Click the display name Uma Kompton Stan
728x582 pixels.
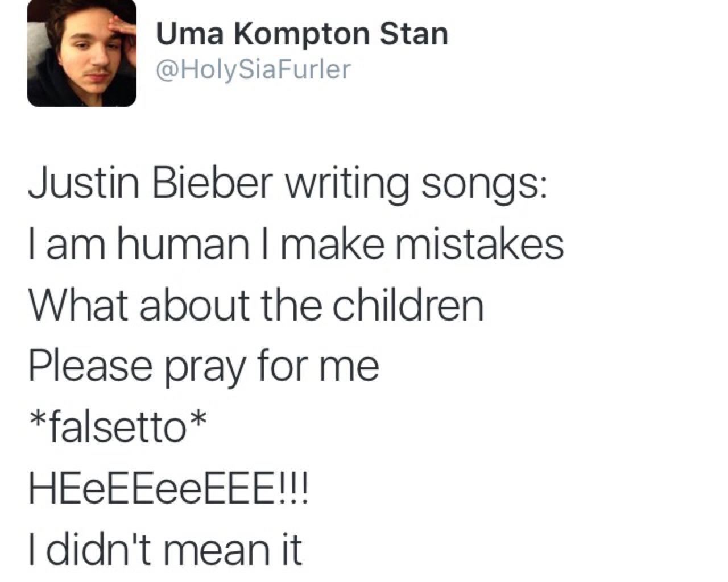point(302,34)
